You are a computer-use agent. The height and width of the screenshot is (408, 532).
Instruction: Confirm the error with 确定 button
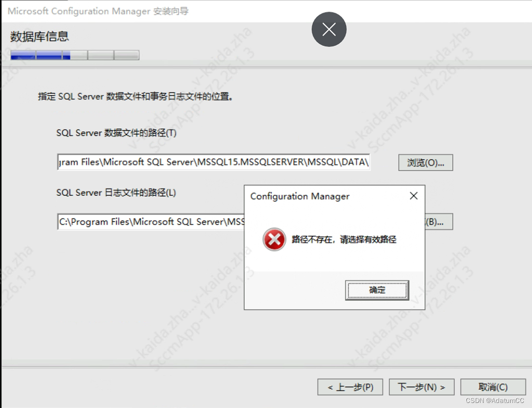coord(377,290)
